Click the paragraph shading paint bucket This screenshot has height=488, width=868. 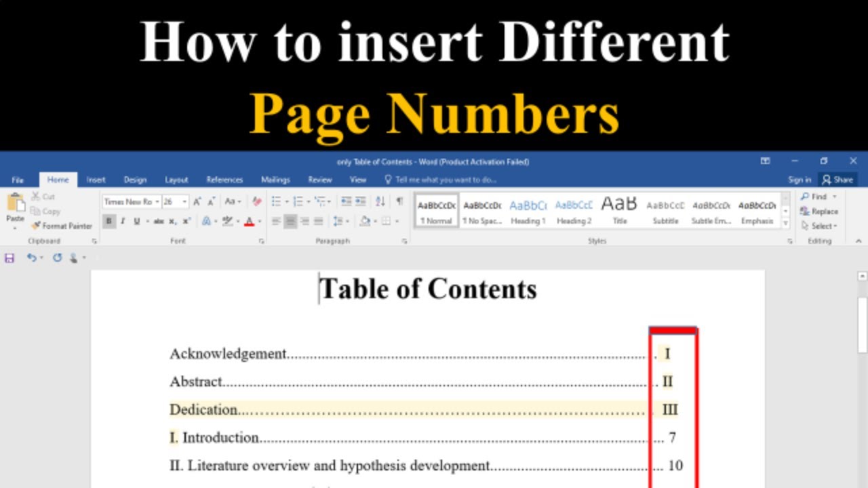point(365,221)
